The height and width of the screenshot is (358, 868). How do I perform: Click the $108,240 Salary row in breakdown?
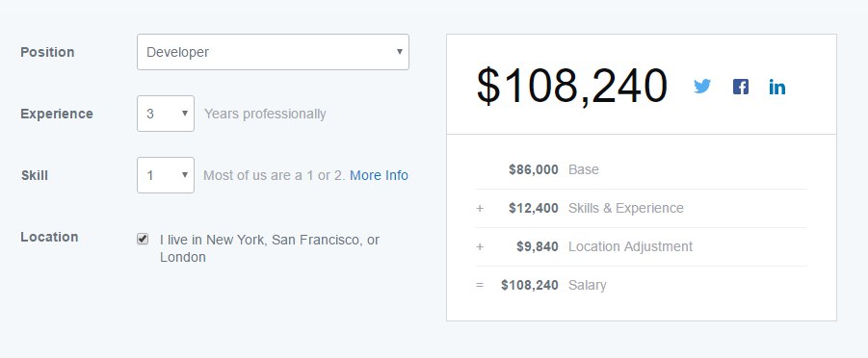642,285
